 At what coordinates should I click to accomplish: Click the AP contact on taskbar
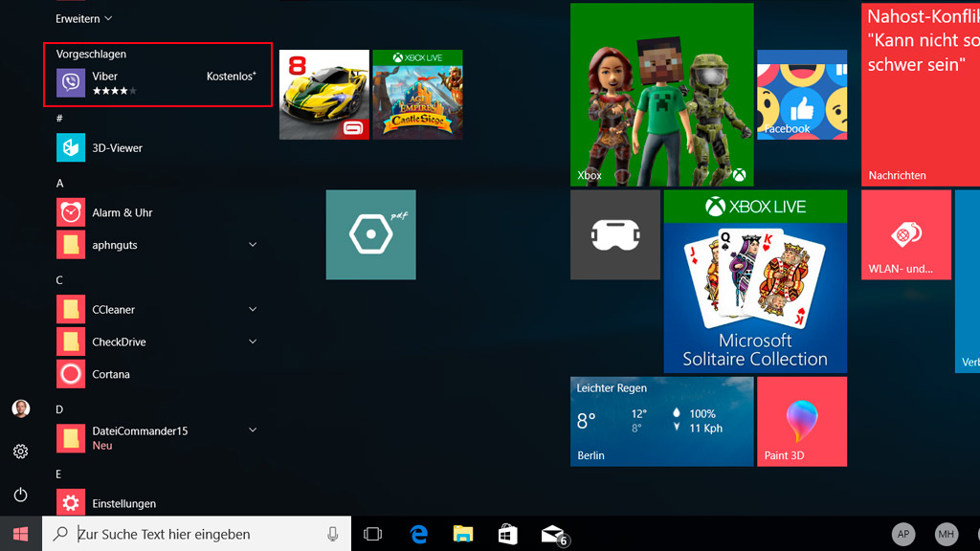[x=903, y=534]
